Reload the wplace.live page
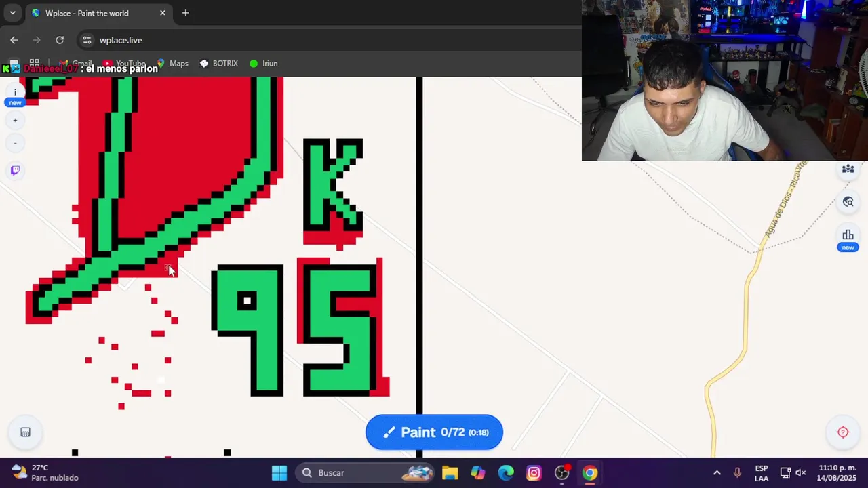 coord(60,40)
